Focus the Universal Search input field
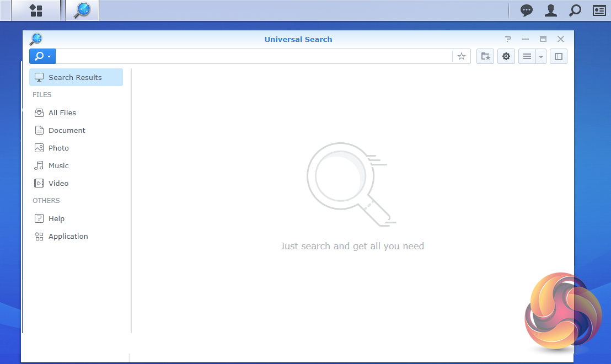 coord(254,56)
